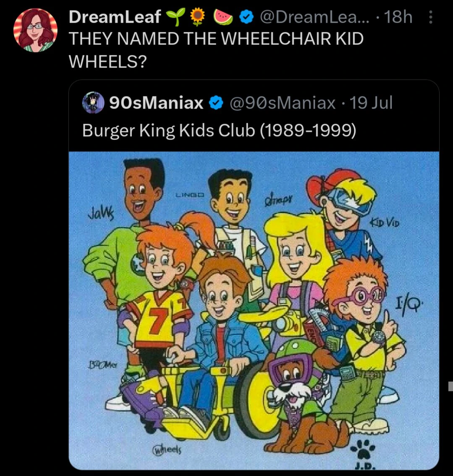Image resolution: width=453 pixels, height=476 pixels.
Task: Click the "Kid Vid" label in the cartoon
Action: coord(384,223)
